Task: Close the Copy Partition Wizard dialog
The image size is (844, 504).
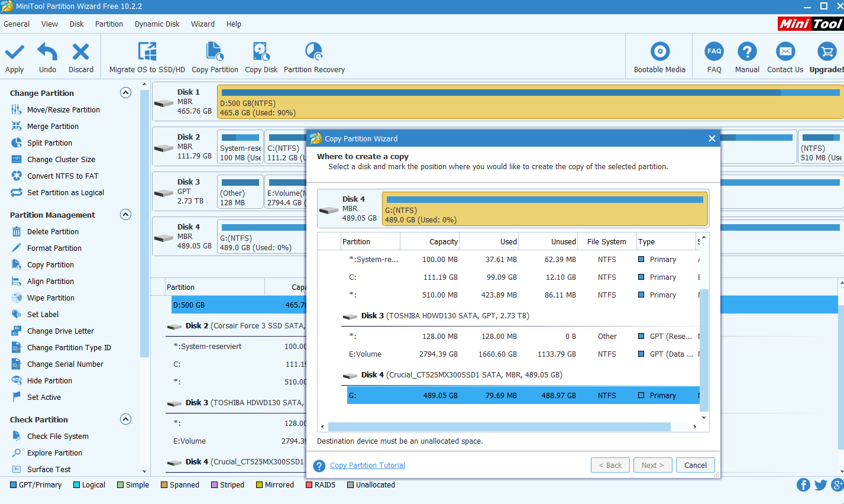Action: pos(712,138)
